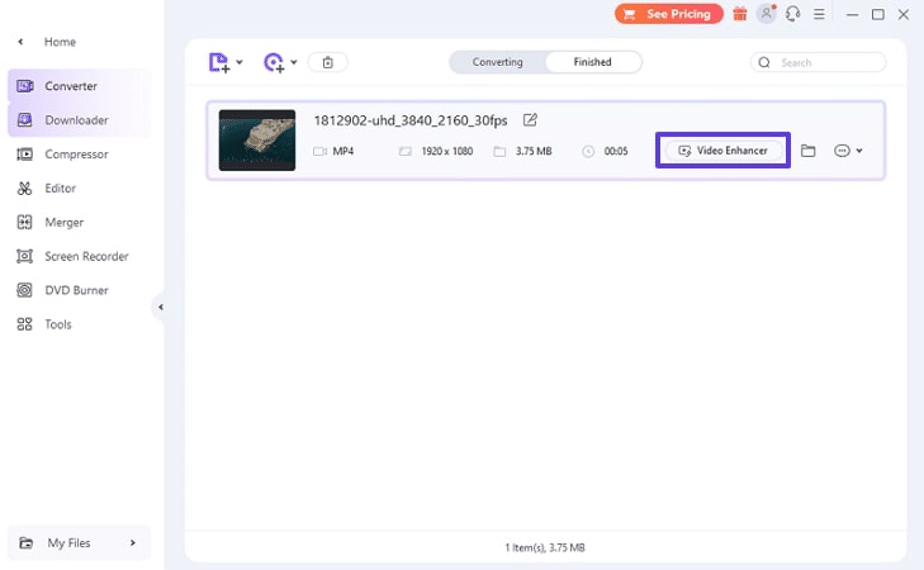Click the Add from device disc icon
Image resolution: width=924 pixels, height=570 pixels.
[x=274, y=62]
